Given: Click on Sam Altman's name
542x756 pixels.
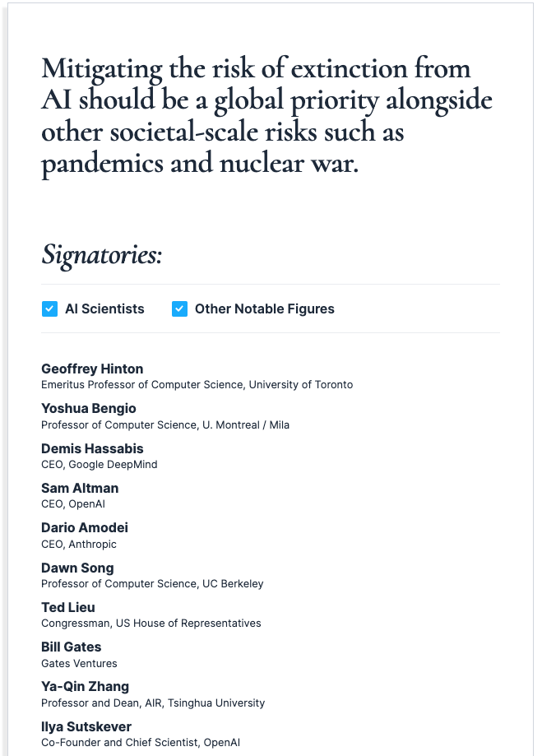Looking at the screenshot, I should point(80,488).
